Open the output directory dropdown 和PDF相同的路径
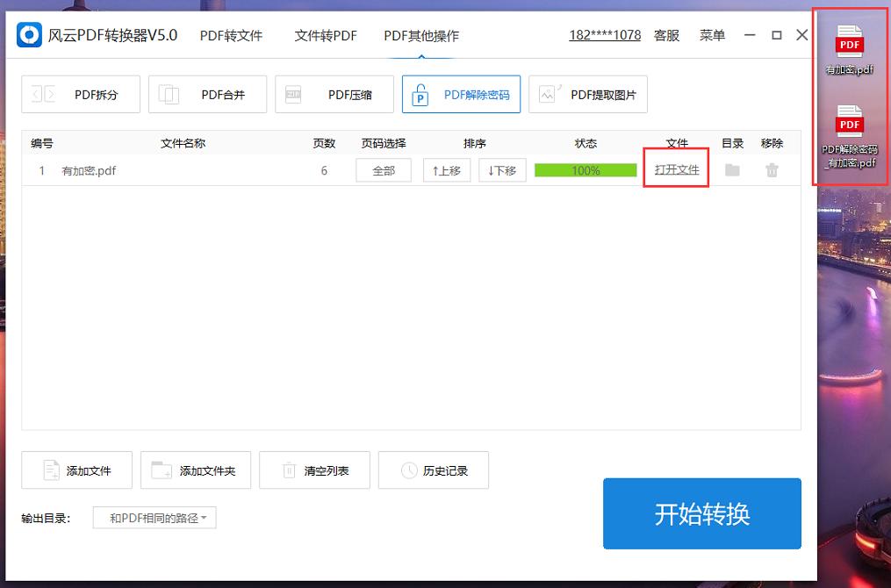The width and height of the screenshot is (891, 588). (154, 517)
